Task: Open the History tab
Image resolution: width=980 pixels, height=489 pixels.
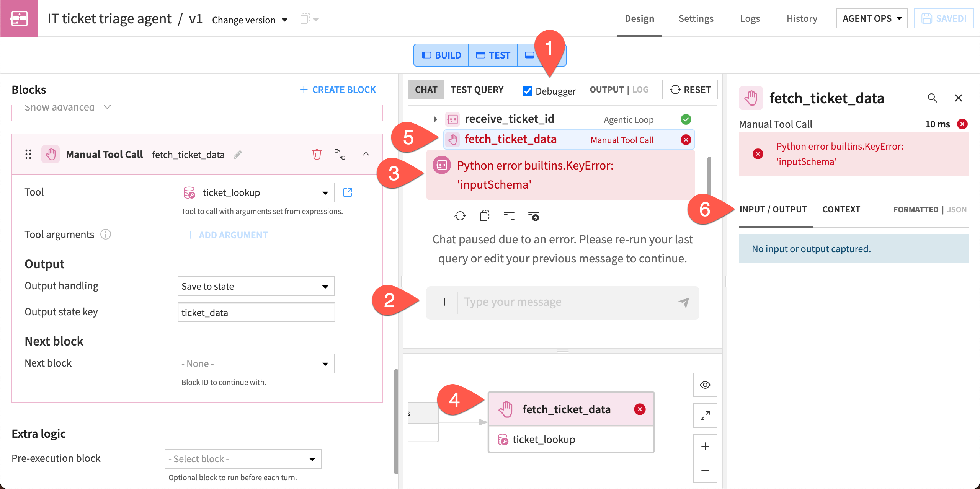Action: (x=802, y=18)
